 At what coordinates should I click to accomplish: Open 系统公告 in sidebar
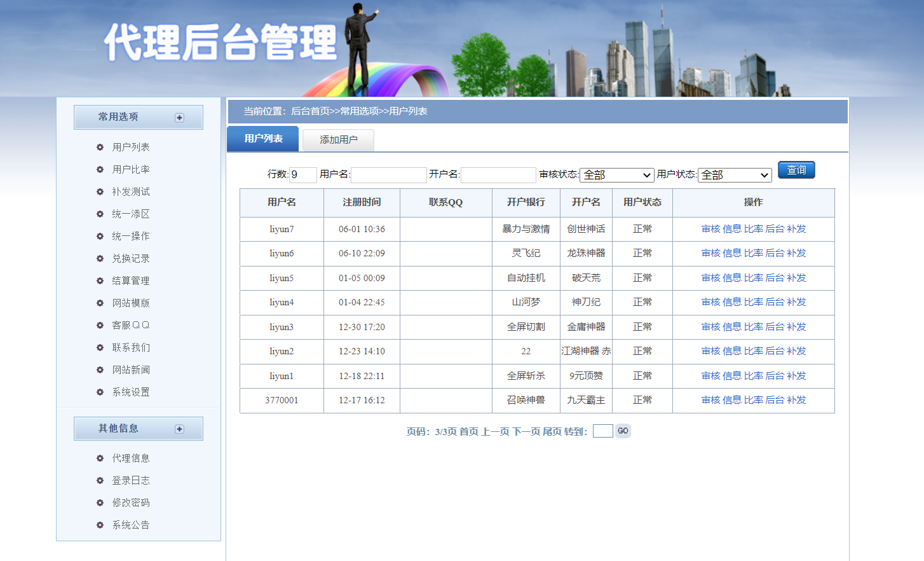point(131,525)
